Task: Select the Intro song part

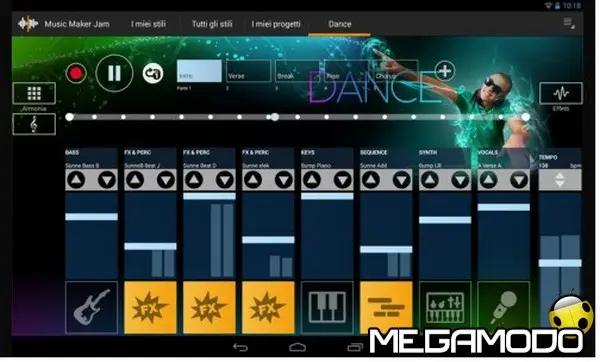Action: click(x=199, y=71)
